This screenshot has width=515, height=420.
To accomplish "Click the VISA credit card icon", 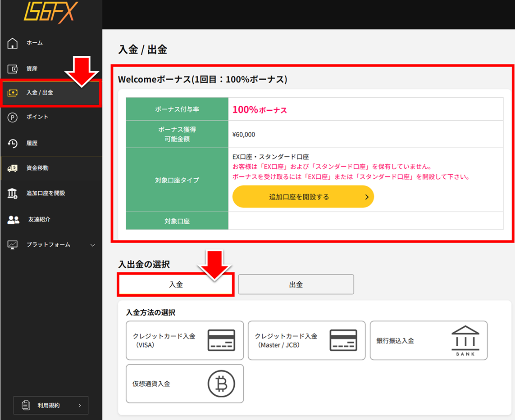I will [x=221, y=340].
